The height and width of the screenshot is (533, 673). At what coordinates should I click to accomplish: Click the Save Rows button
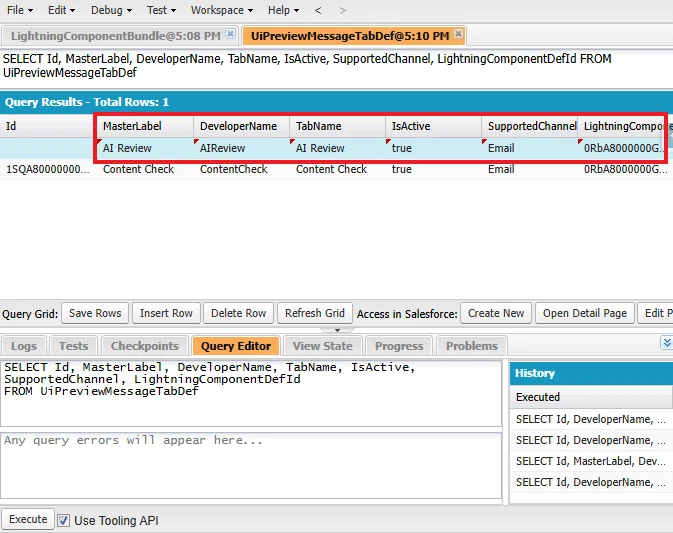(95, 313)
